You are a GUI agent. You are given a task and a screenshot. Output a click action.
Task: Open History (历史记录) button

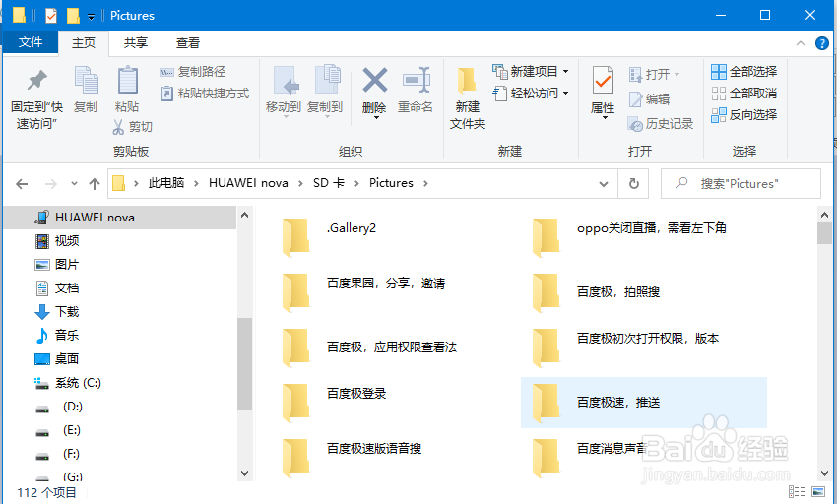pos(661,124)
